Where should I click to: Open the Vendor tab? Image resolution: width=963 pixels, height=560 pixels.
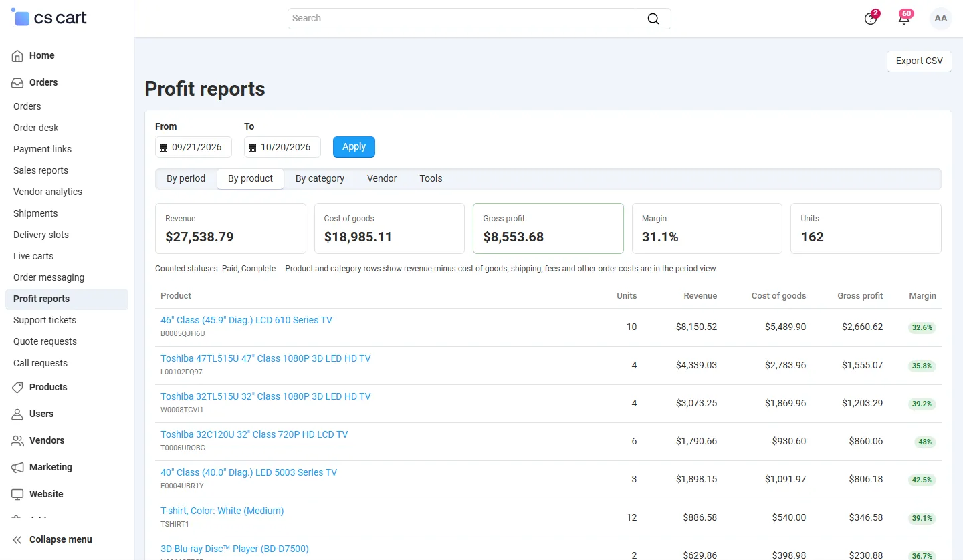pos(382,179)
